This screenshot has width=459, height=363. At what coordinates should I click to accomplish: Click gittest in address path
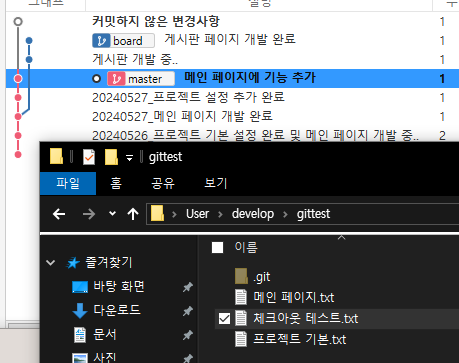[x=313, y=214]
